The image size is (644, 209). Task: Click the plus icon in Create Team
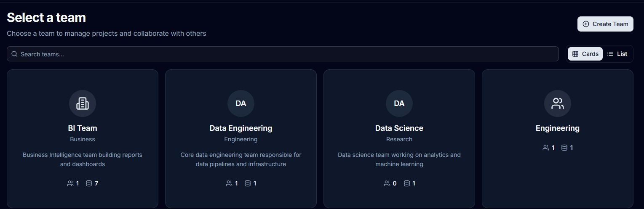click(586, 24)
